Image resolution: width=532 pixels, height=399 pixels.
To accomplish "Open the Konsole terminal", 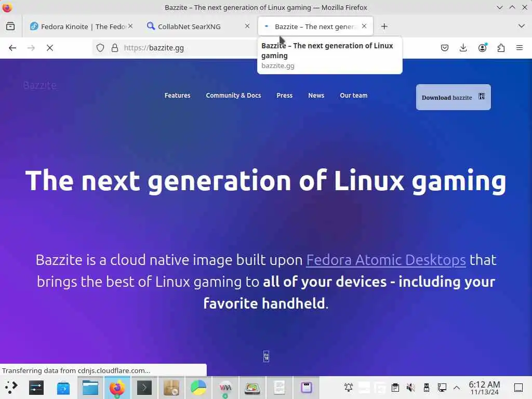I will pyautogui.click(x=144, y=388).
